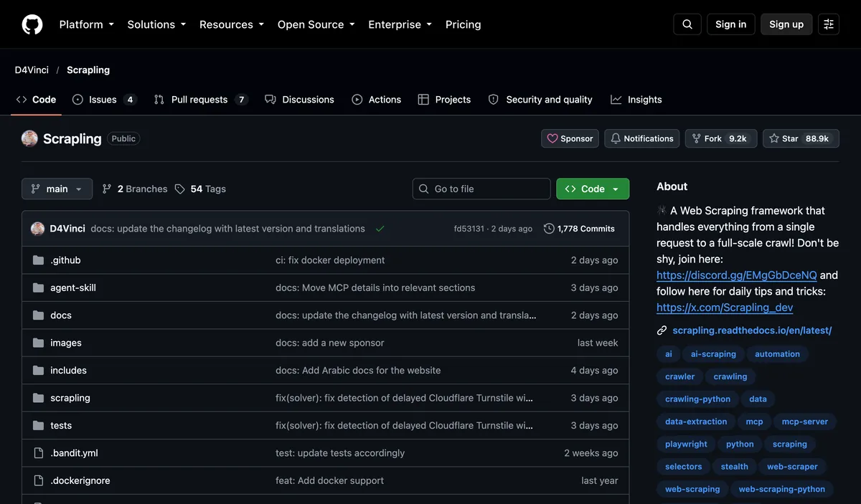Click the .dockerignore file icon

point(39,481)
